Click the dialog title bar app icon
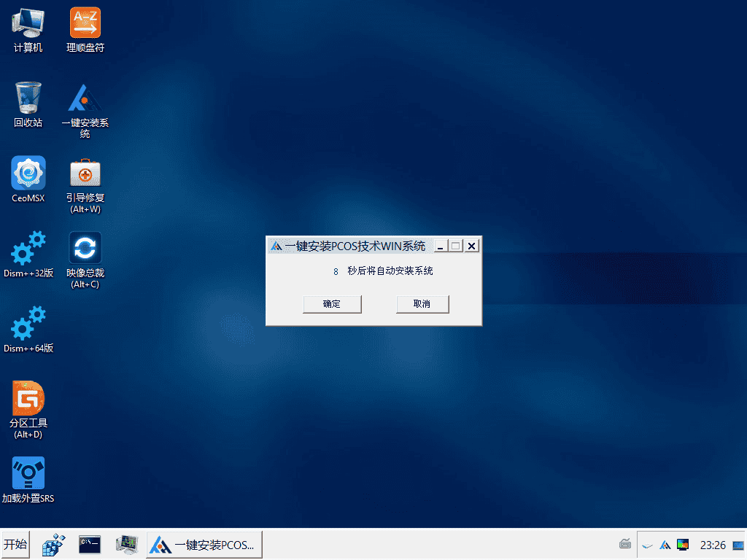This screenshot has height=560, width=747. coord(276,246)
